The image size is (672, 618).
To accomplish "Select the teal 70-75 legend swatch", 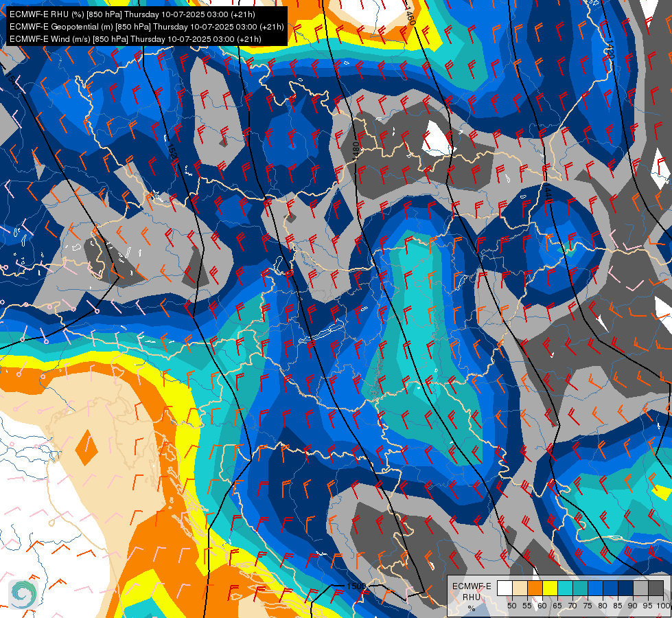I will click(x=581, y=588).
